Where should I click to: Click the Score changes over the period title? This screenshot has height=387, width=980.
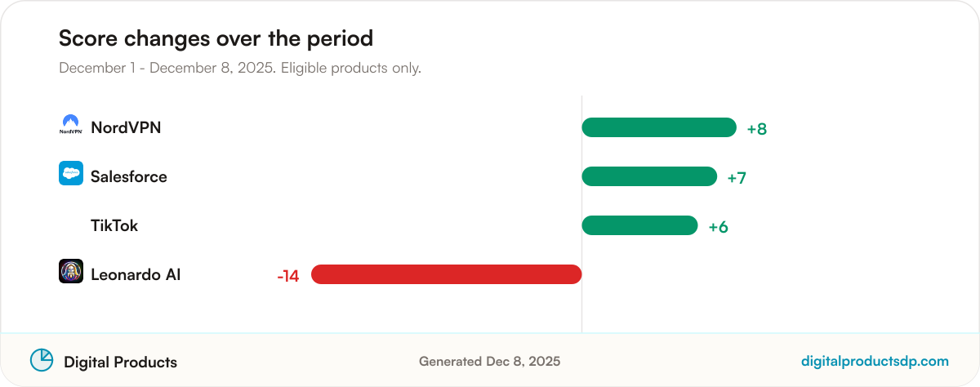click(x=216, y=38)
